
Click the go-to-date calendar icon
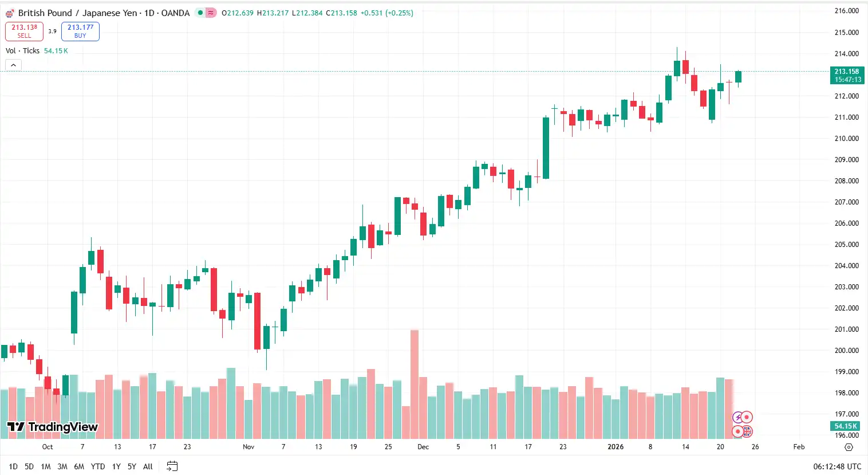pyautogui.click(x=172, y=466)
